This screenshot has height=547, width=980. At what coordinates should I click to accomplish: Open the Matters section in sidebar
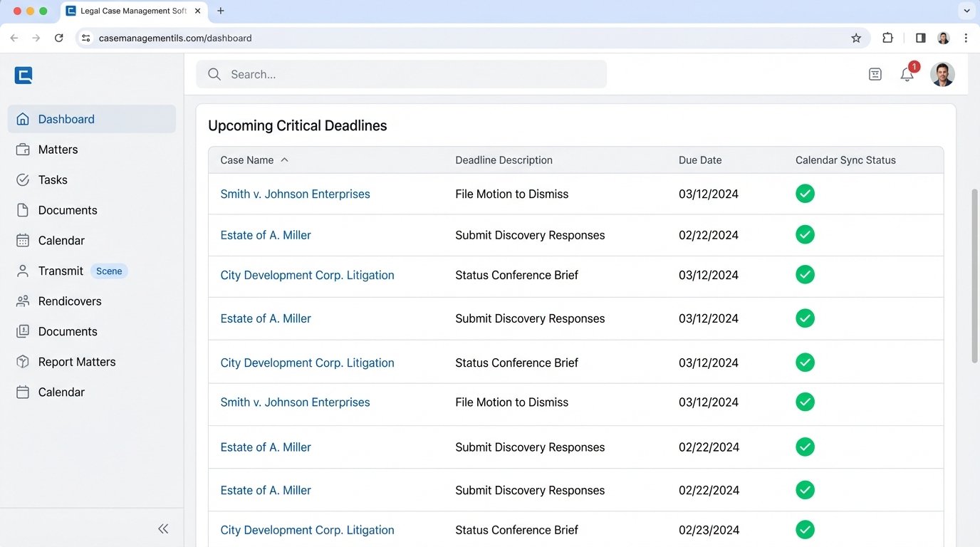[x=58, y=150]
